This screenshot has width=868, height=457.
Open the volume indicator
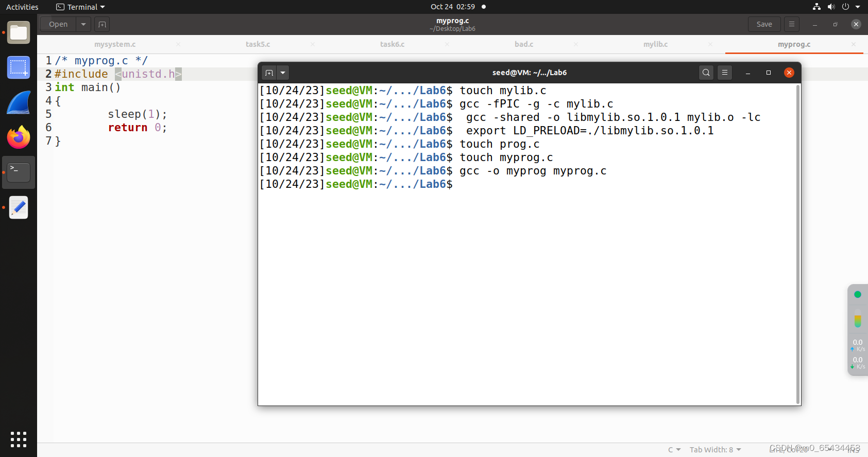pos(831,7)
